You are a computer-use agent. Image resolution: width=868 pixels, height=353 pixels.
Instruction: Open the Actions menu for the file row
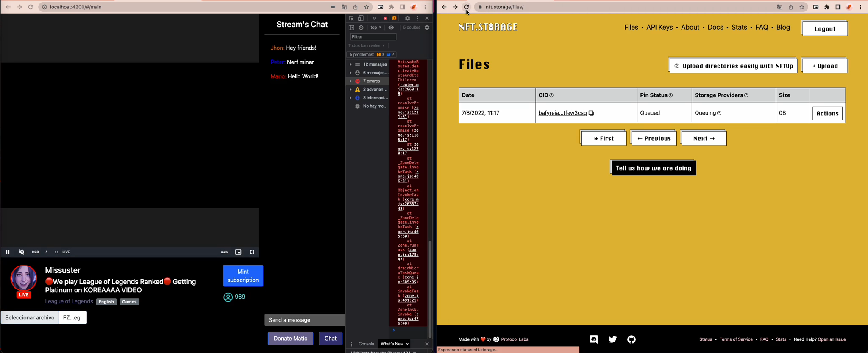coord(827,114)
